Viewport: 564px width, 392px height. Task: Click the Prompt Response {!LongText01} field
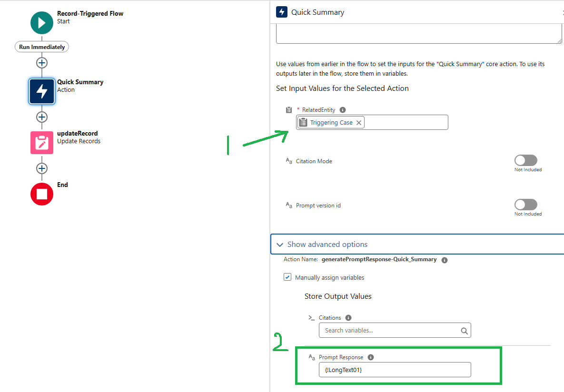(x=395, y=370)
